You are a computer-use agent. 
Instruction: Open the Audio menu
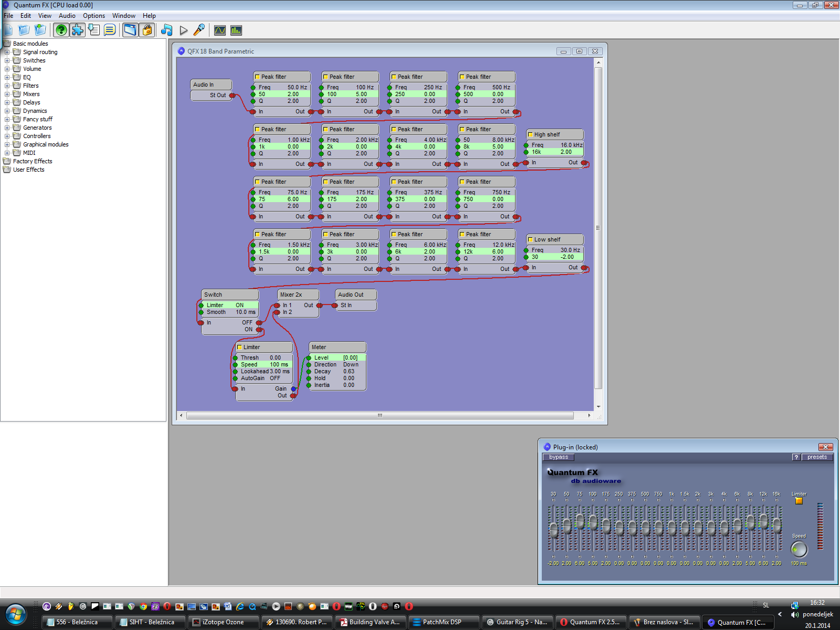(x=67, y=16)
